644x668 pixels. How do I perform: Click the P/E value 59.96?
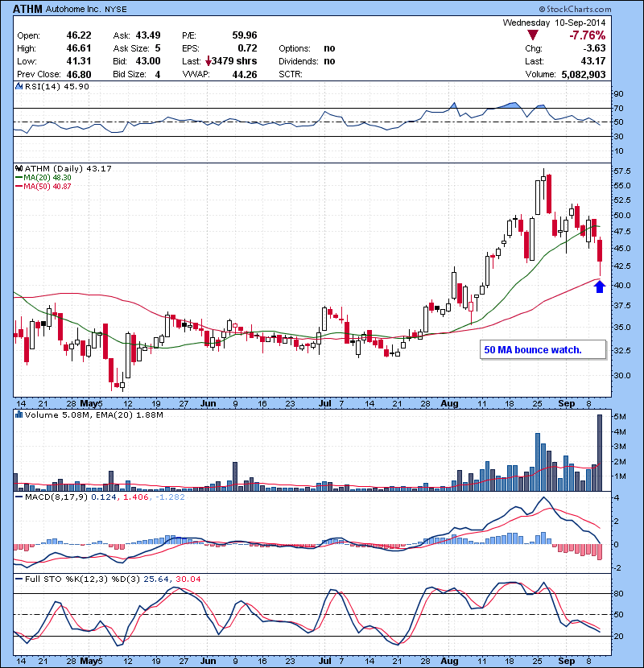coord(245,35)
